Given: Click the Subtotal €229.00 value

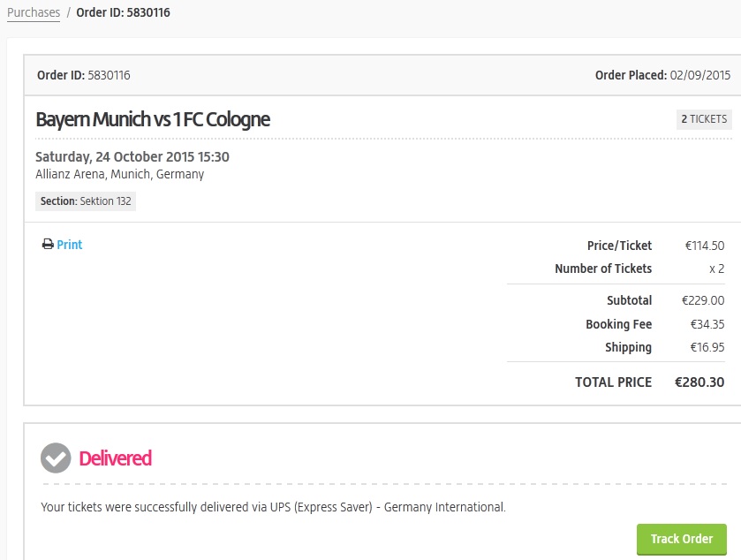Looking at the screenshot, I should pos(703,300).
